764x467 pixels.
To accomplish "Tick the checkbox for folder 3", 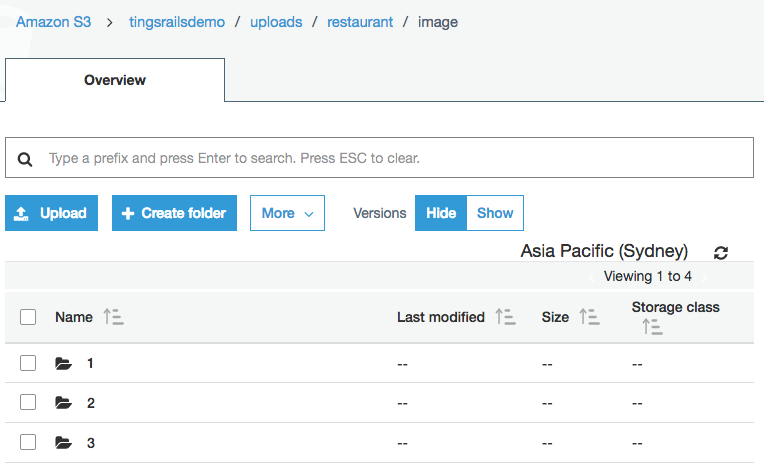I will coord(28,441).
